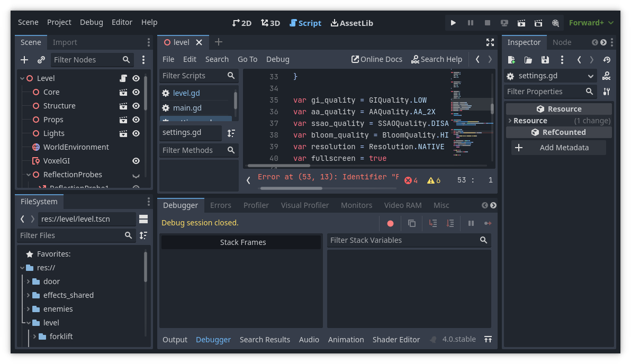Open the Forward+ renderer dropdown

coord(591,23)
